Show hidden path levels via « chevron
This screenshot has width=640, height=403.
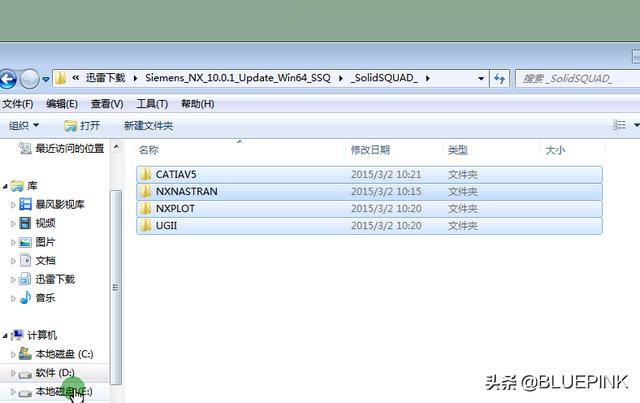[x=76, y=78]
